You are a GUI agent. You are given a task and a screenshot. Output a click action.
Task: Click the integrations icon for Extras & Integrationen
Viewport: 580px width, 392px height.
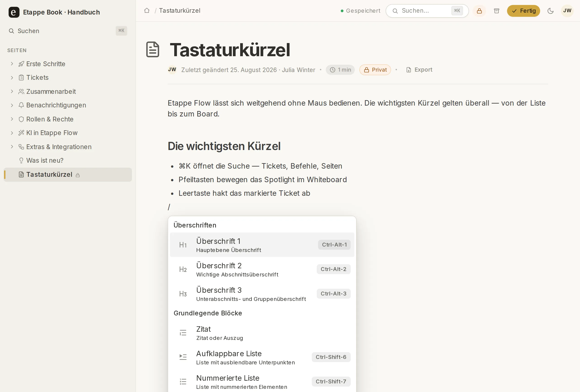(21, 147)
